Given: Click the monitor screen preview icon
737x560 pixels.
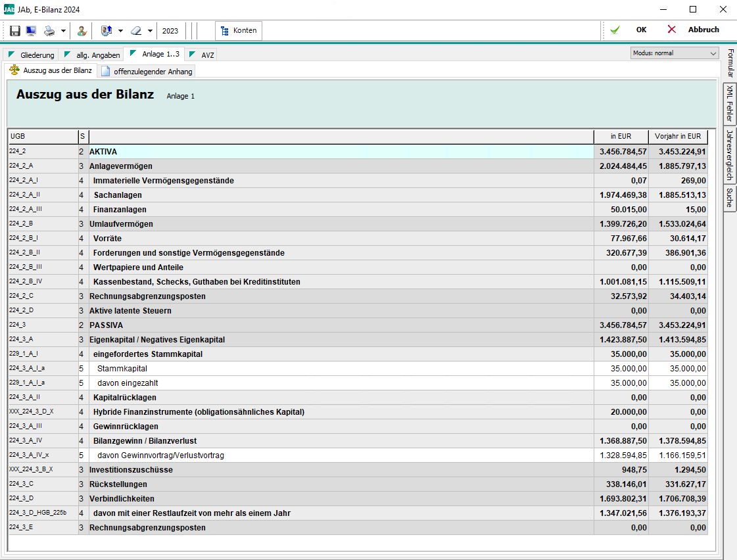Looking at the screenshot, I should coord(31,30).
